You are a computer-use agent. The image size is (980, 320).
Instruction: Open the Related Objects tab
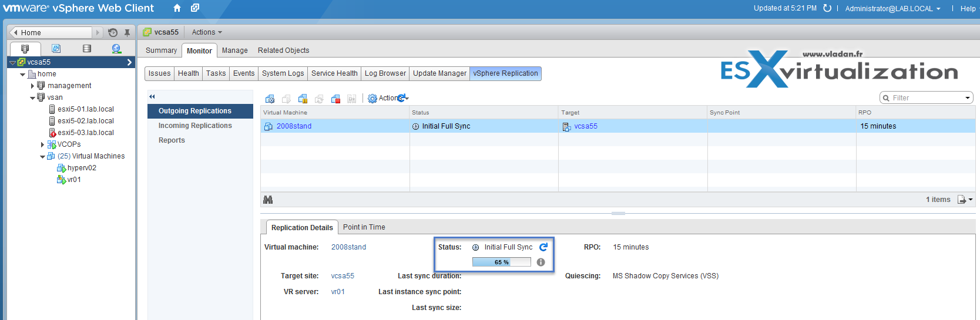(x=283, y=50)
